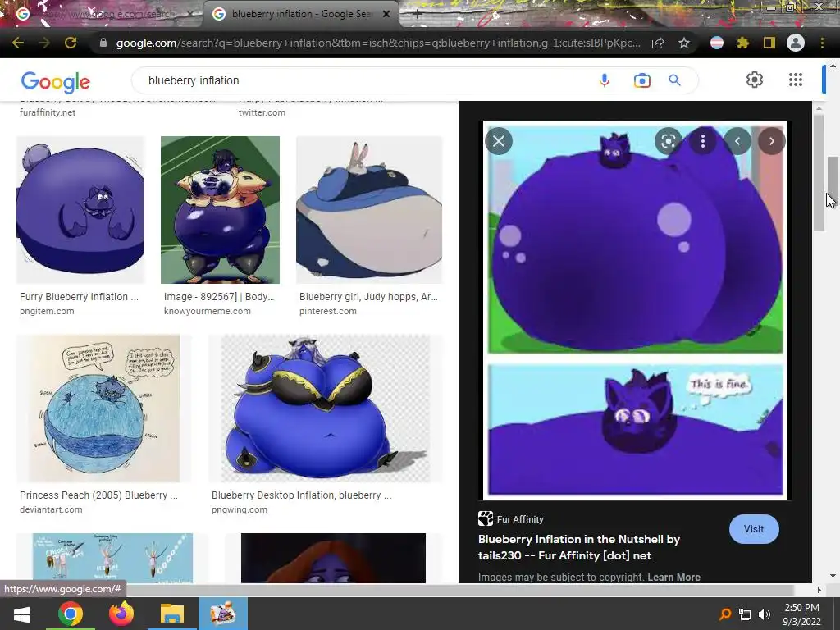The image size is (840, 630).
Task: Open the Windows Start menu
Action: click(x=21, y=614)
